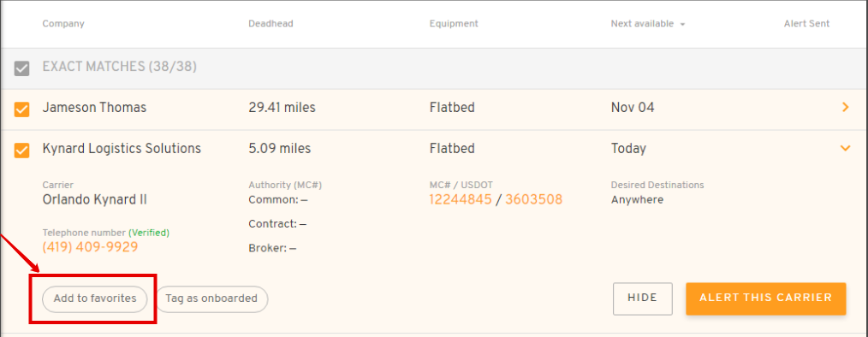
Task: Click the Next available column label
Action: (x=642, y=24)
